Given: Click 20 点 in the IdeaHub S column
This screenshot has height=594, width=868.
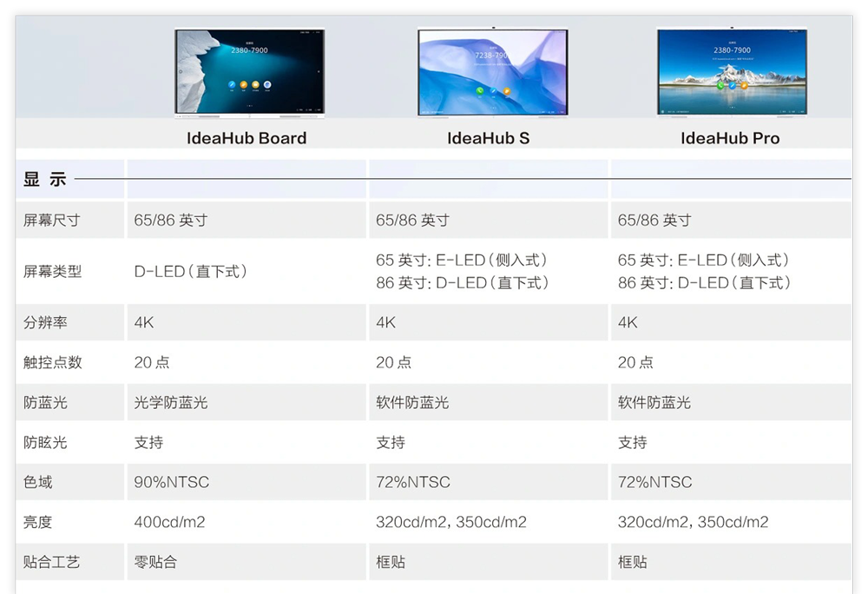Looking at the screenshot, I should (393, 362).
